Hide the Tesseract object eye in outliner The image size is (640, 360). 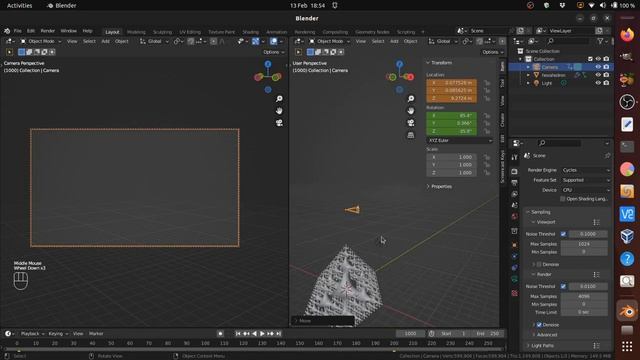[598, 75]
